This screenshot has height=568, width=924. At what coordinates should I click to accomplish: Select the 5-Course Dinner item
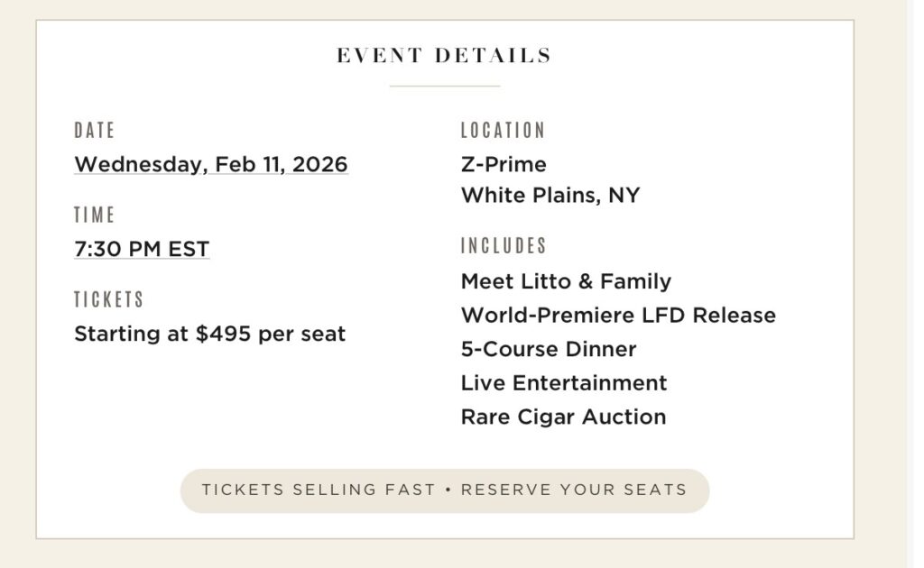tap(549, 349)
